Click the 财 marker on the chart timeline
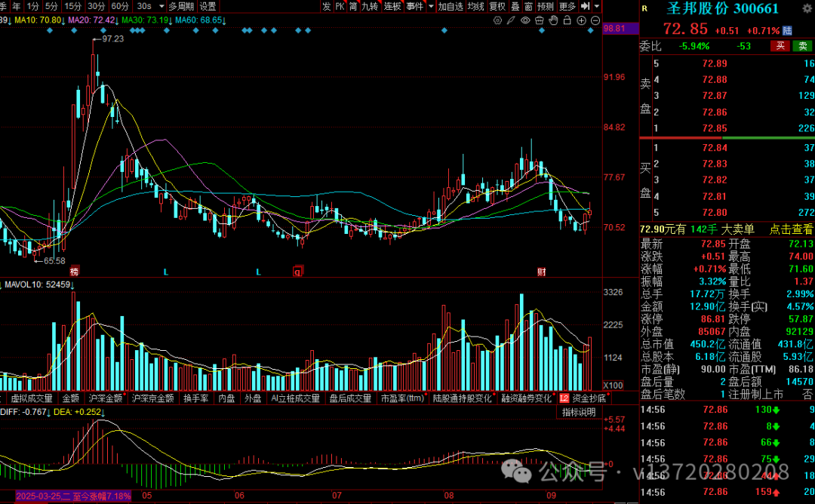The height and width of the screenshot is (504, 815). (x=542, y=272)
